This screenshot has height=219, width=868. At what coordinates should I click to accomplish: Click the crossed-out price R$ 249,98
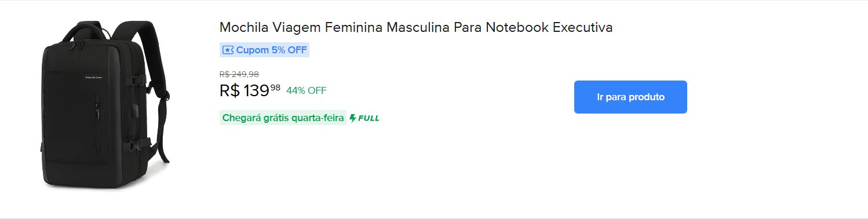click(x=239, y=74)
